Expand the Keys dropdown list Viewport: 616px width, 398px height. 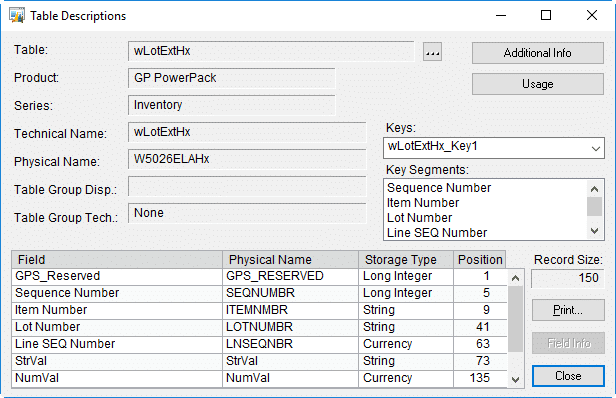596,148
